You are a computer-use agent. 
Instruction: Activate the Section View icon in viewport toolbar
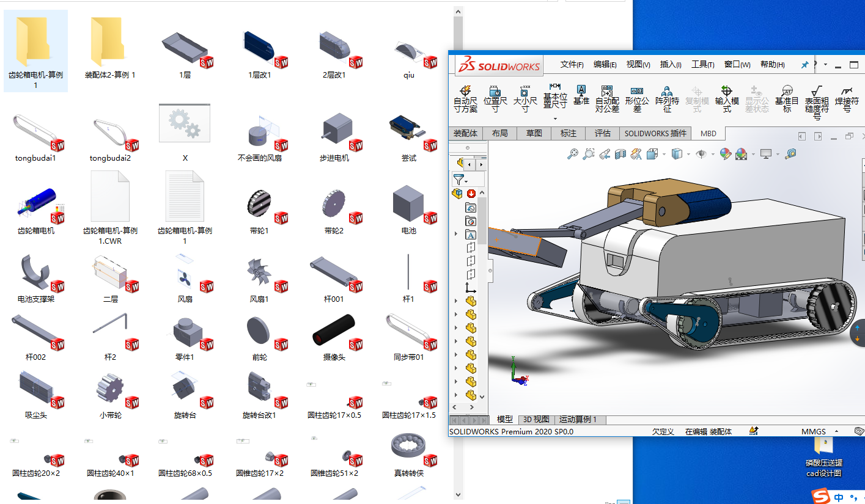coord(620,154)
